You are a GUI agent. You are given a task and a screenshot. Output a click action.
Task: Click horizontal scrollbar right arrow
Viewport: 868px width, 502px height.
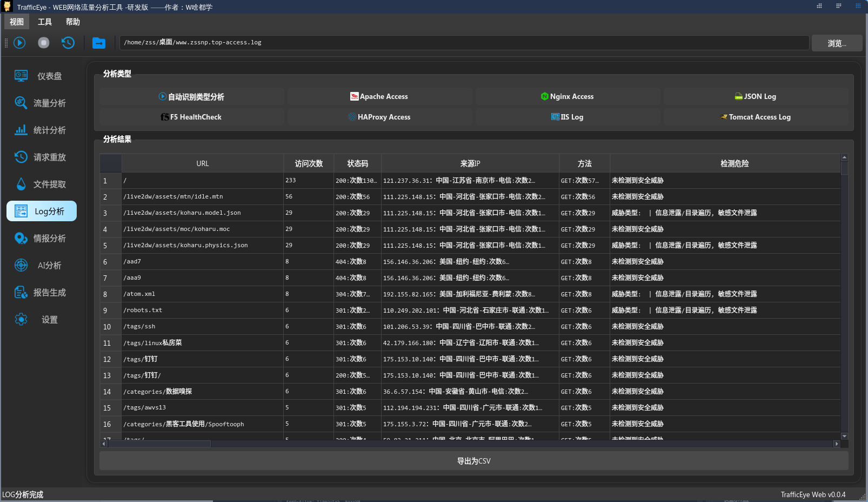tap(837, 444)
